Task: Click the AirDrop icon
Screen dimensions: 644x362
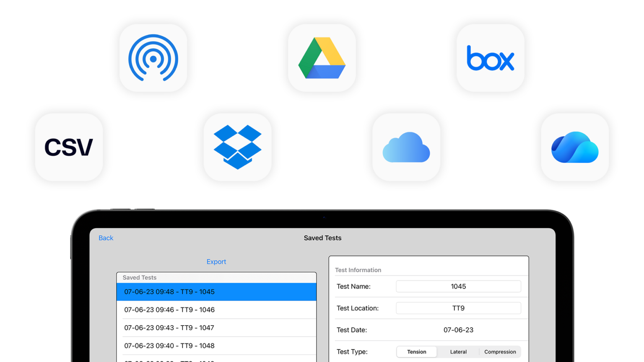Action: tap(153, 58)
